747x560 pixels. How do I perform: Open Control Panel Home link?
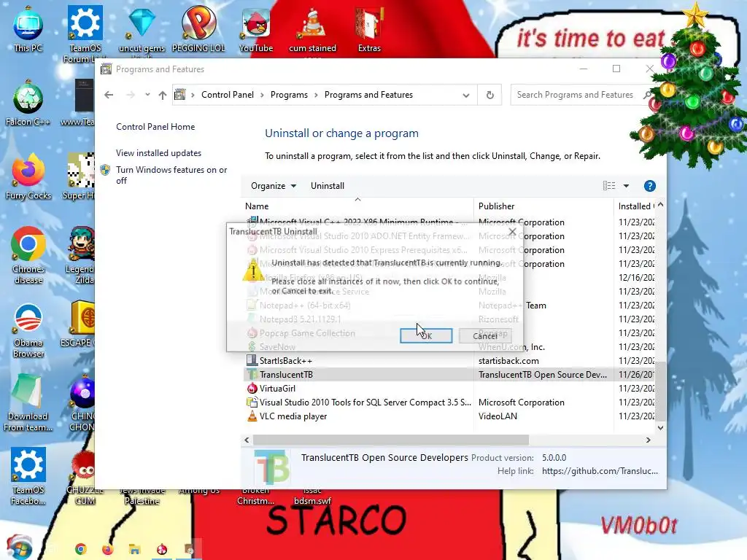click(155, 127)
